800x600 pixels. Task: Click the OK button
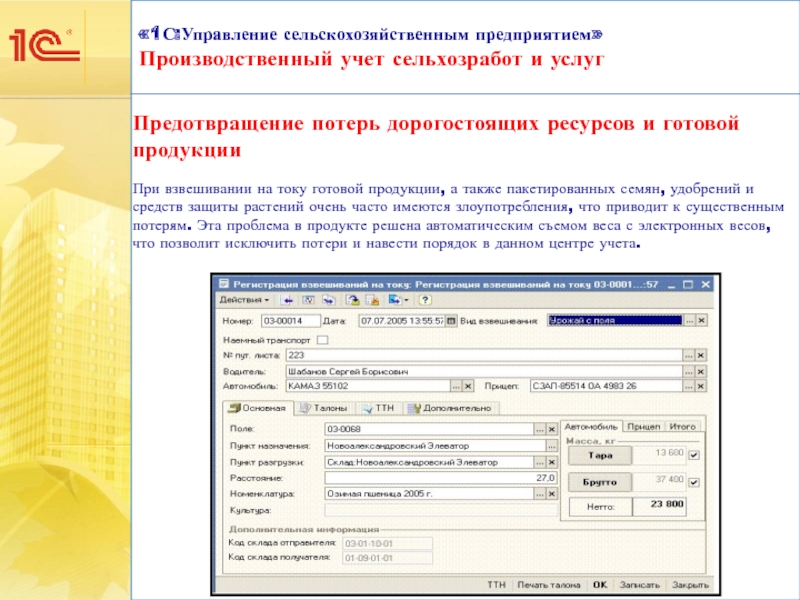click(x=600, y=585)
